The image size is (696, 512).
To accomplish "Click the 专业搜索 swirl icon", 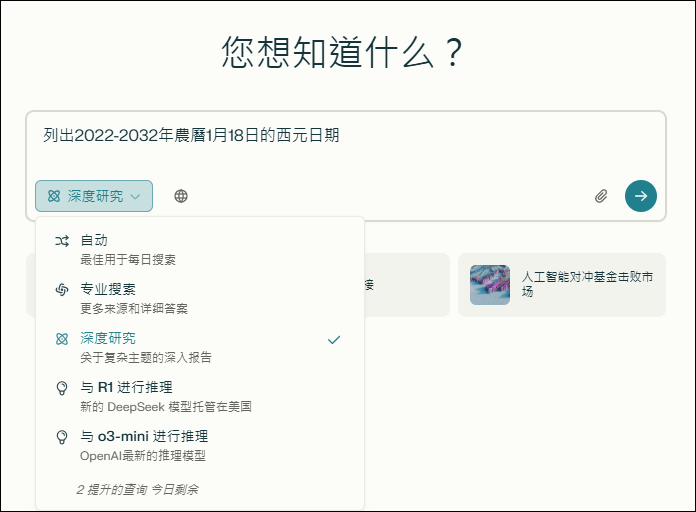I will click(x=62, y=290).
